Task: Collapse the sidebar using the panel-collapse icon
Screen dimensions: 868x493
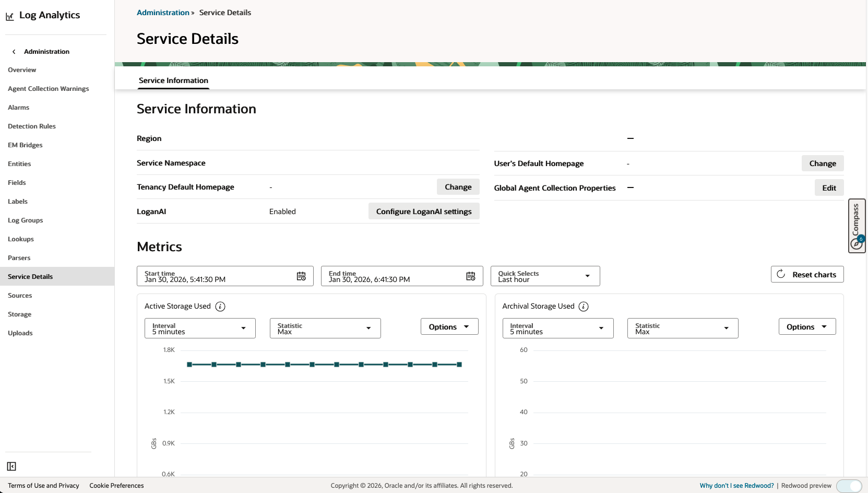Action: point(12,466)
